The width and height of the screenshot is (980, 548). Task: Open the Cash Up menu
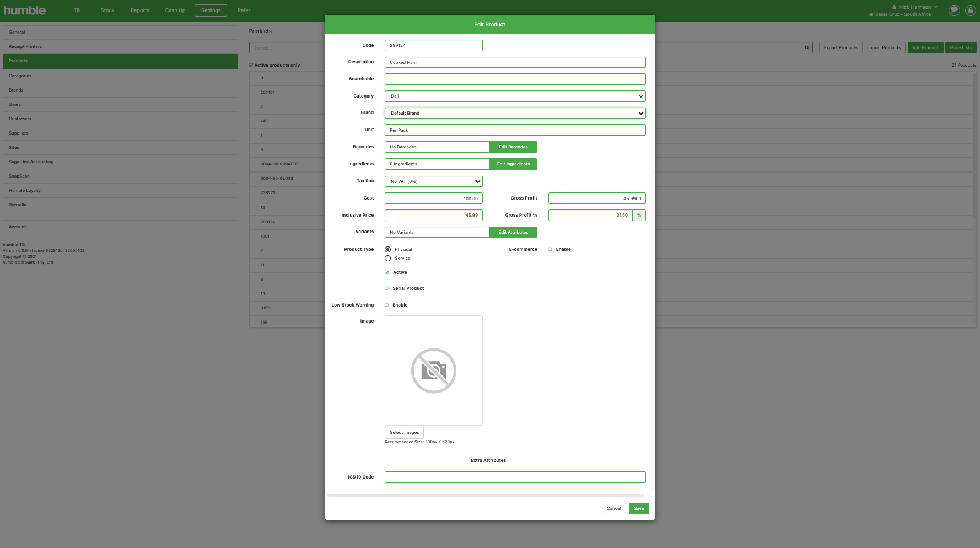pyautogui.click(x=175, y=10)
